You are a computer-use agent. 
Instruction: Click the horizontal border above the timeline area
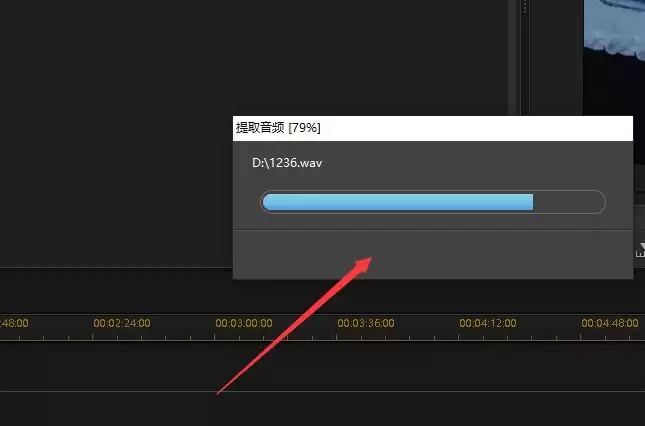[x=116, y=268]
